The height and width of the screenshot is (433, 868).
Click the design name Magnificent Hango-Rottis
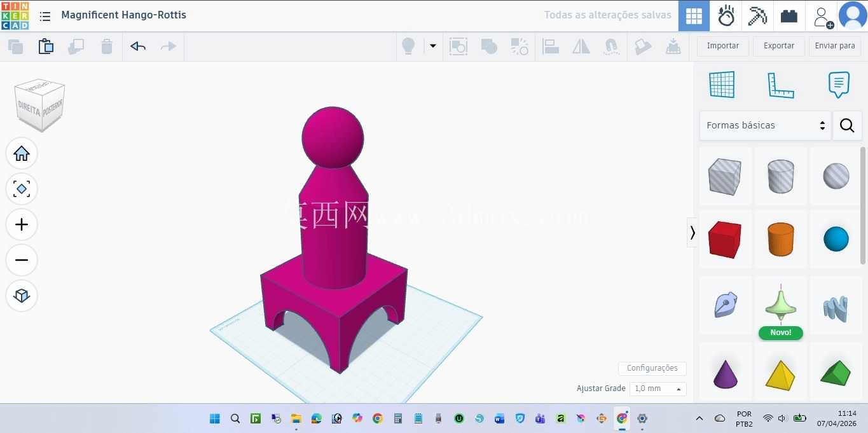coord(124,15)
